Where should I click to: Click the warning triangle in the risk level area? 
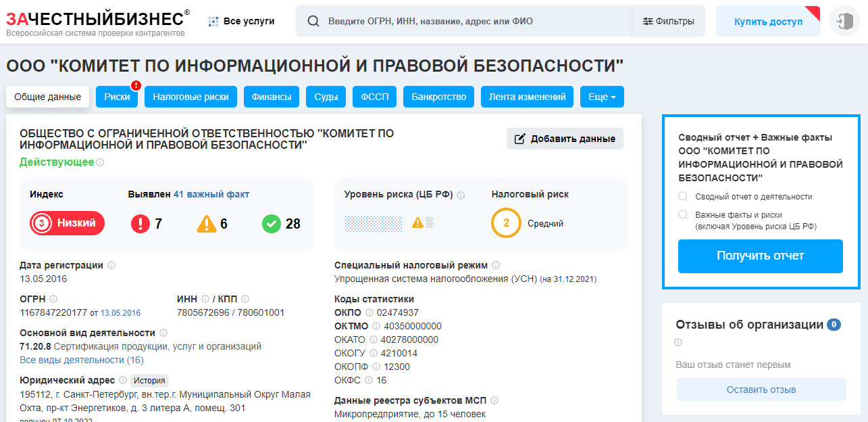pyautogui.click(x=416, y=221)
